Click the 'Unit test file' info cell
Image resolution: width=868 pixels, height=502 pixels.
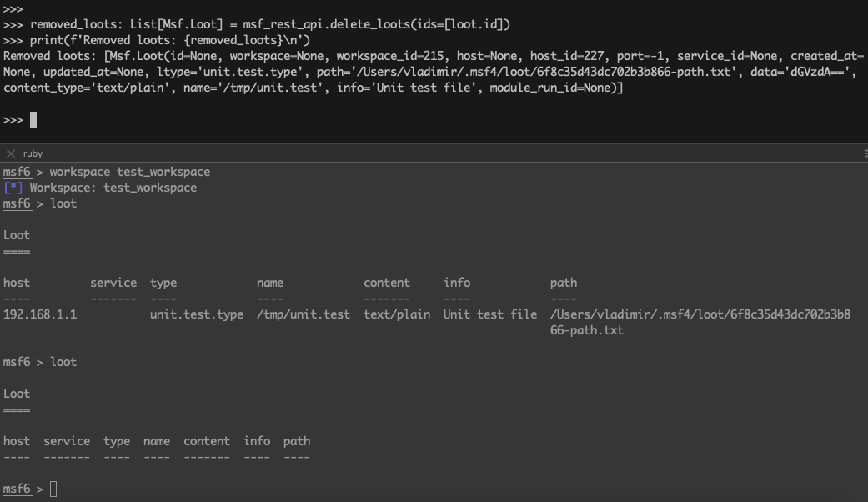point(490,314)
